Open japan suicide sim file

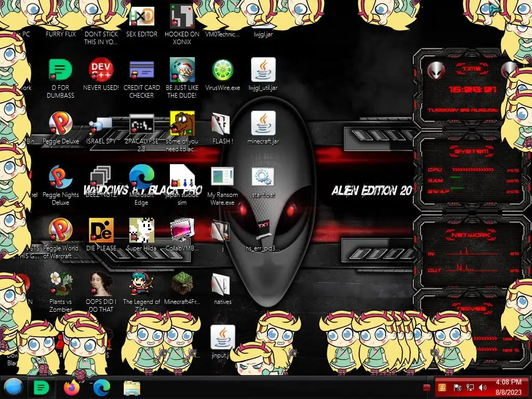(x=182, y=177)
